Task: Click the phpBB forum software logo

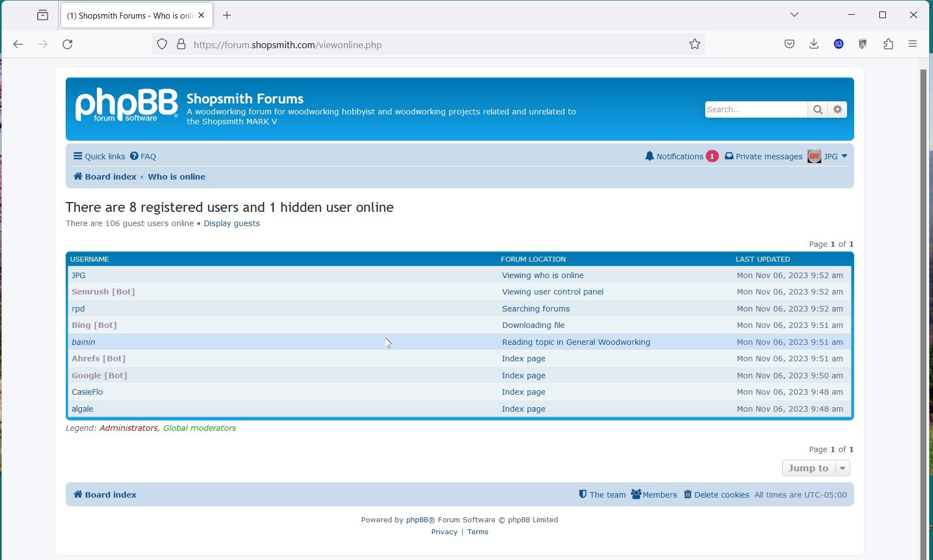Action: (x=126, y=105)
